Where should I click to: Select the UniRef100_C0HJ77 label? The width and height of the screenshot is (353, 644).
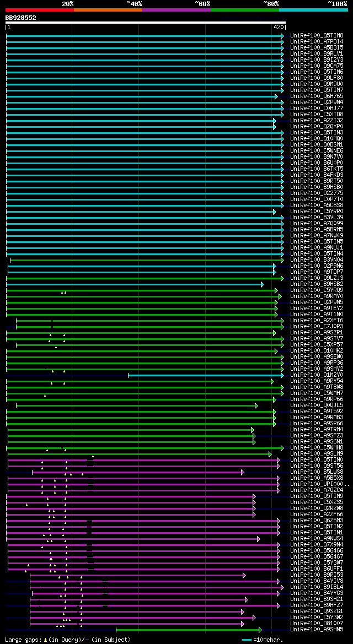[x=317, y=109]
